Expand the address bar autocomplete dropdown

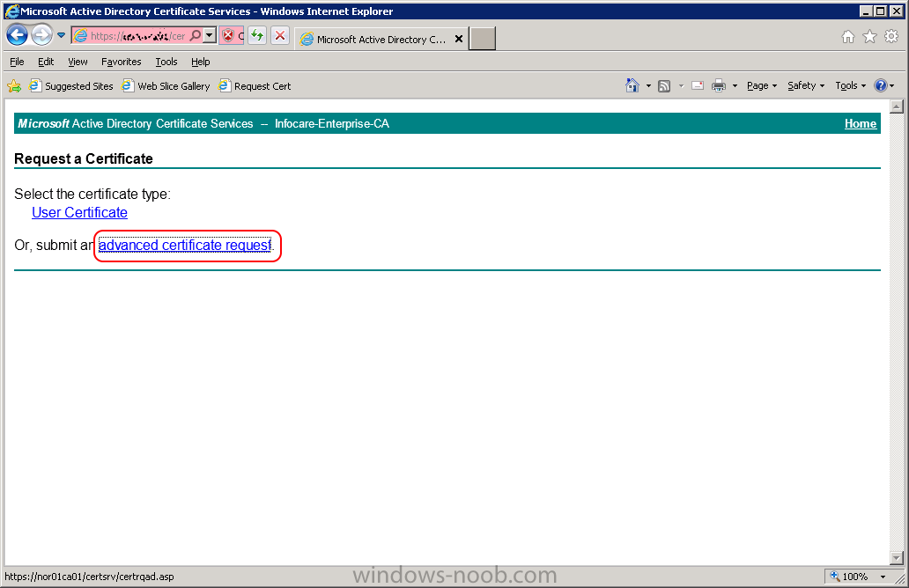210,36
